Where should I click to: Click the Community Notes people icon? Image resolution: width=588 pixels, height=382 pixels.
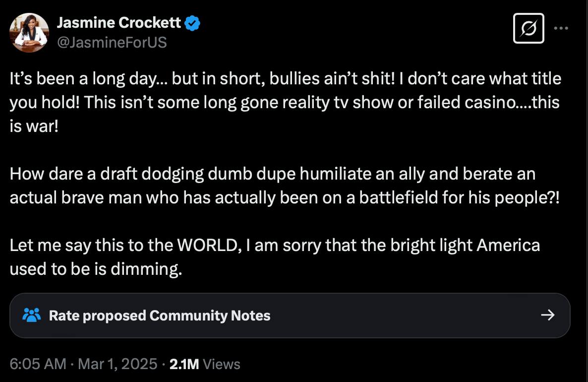coord(32,316)
